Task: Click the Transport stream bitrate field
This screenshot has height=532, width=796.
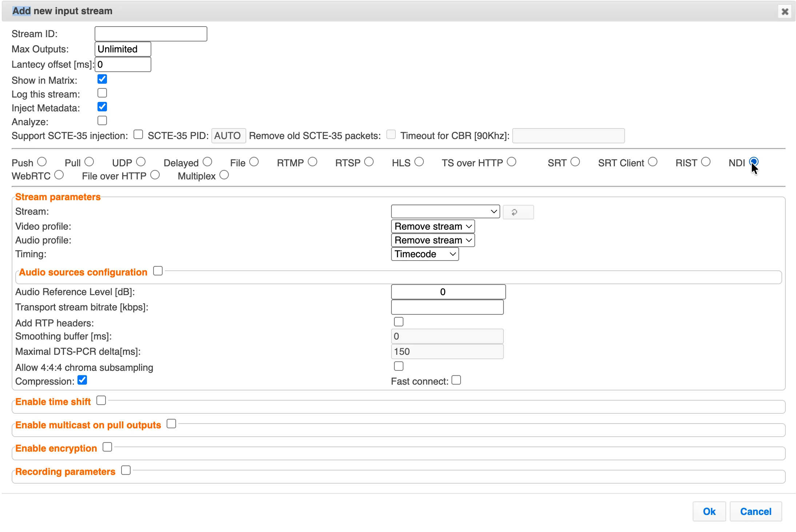Action: click(447, 307)
